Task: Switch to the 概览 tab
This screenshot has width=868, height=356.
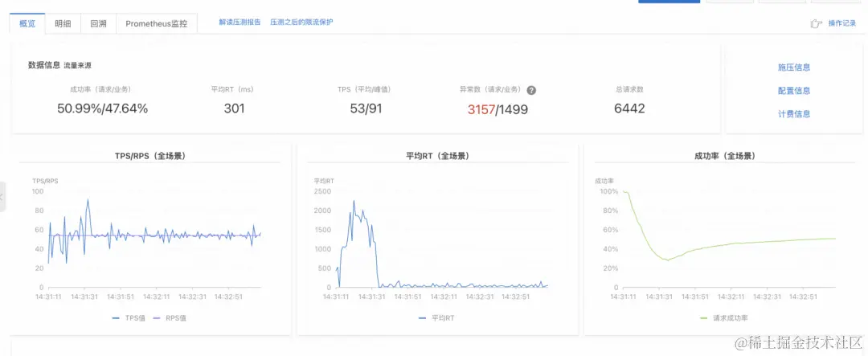Action: point(27,24)
